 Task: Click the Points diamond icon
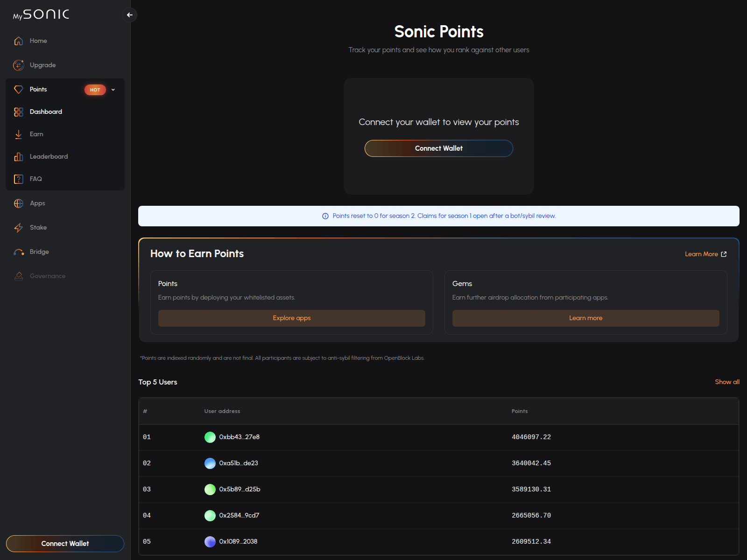click(x=19, y=90)
